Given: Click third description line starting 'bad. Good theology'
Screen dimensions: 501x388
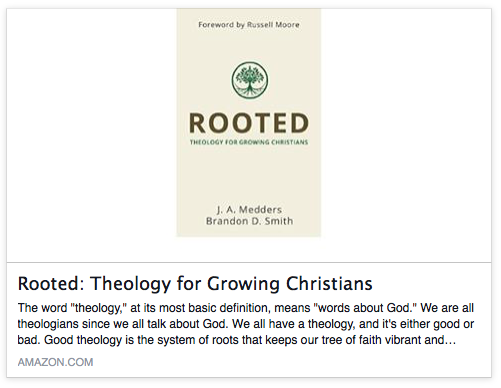Looking at the screenshot, I should click(237, 340).
